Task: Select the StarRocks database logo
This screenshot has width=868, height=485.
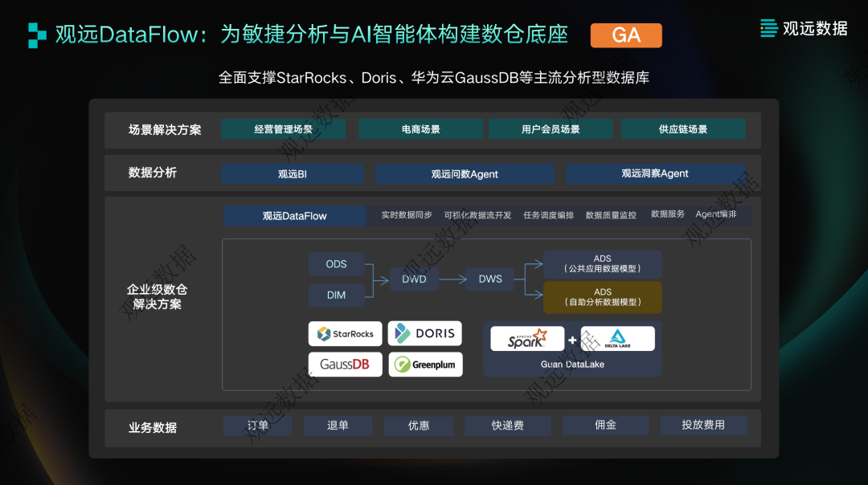Action: 345,333
